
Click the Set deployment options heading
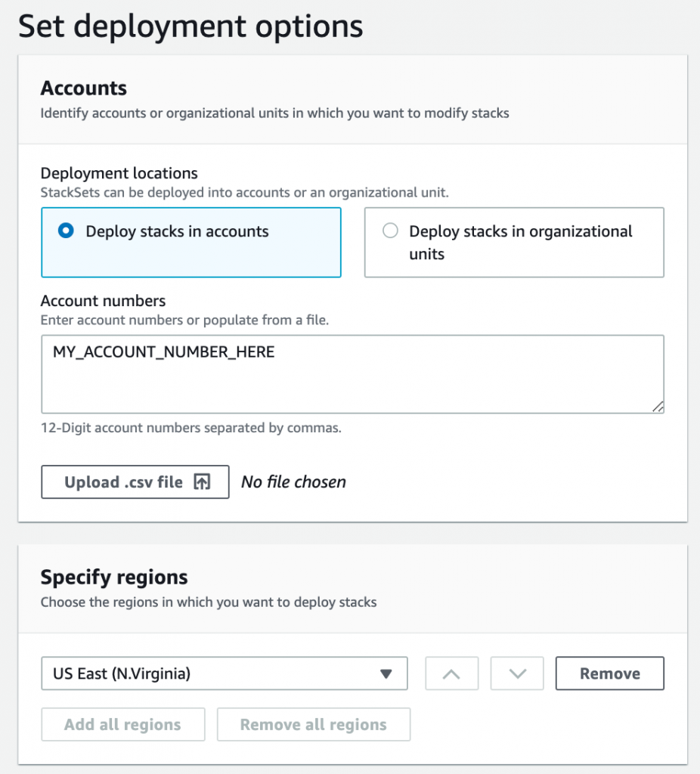(x=190, y=26)
